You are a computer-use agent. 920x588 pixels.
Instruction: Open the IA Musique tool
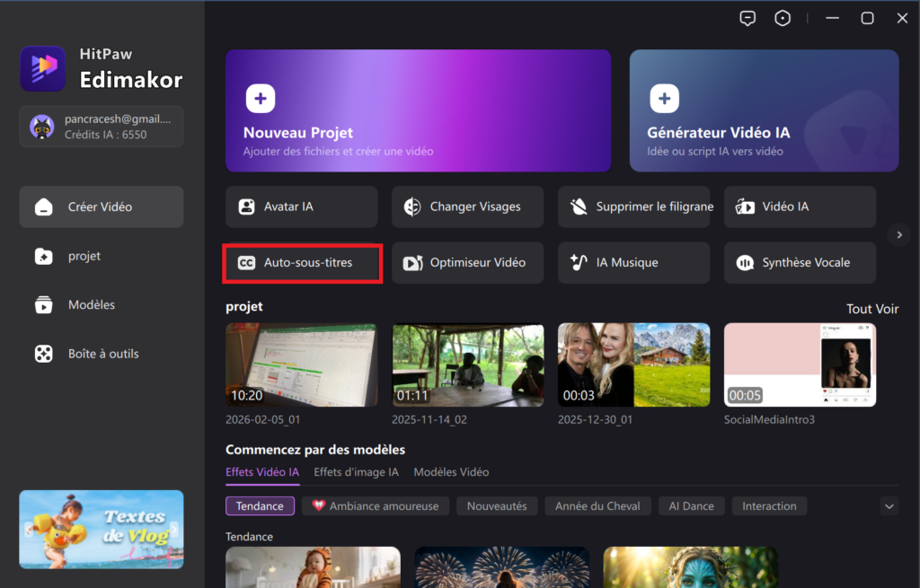click(633, 263)
